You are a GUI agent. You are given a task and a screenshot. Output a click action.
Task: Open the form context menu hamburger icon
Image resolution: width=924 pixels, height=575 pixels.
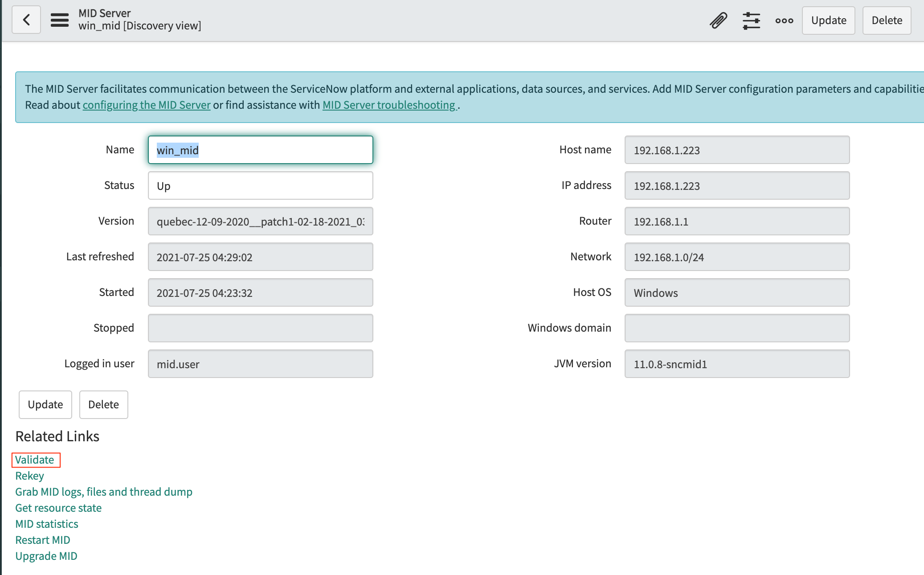pyautogui.click(x=59, y=20)
